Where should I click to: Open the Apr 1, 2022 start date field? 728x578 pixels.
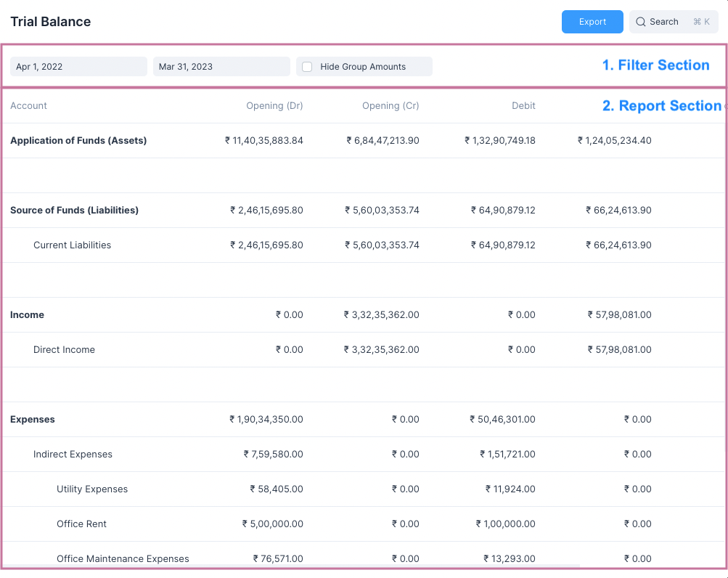coord(78,67)
